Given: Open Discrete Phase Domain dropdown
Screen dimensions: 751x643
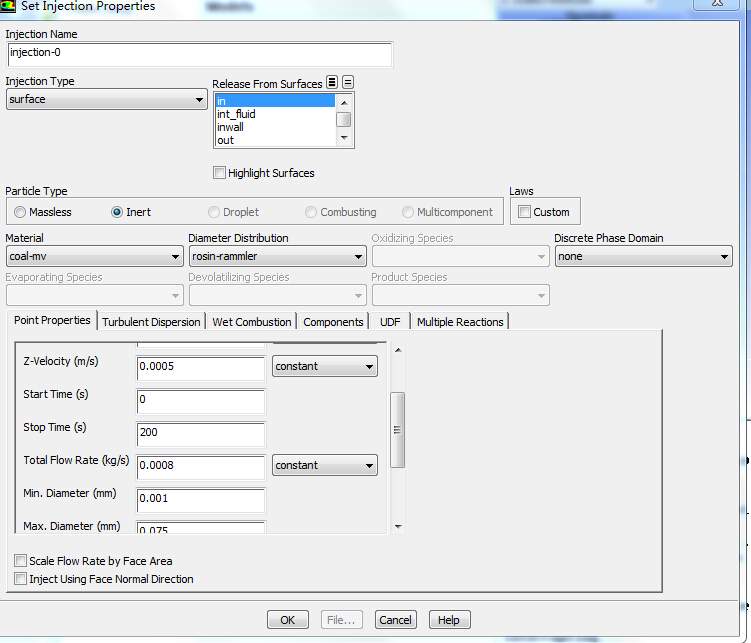Looking at the screenshot, I should click(x=644, y=256).
